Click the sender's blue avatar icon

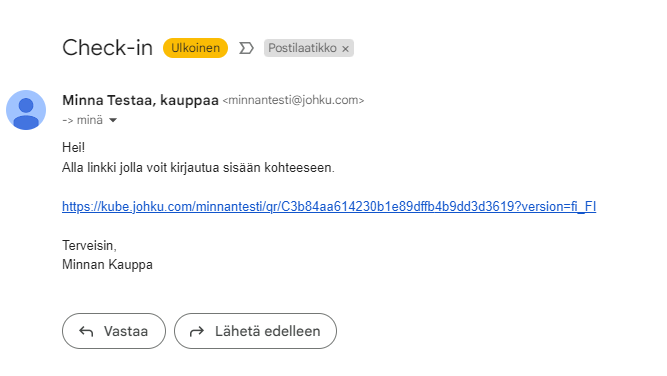[x=26, y=110]
